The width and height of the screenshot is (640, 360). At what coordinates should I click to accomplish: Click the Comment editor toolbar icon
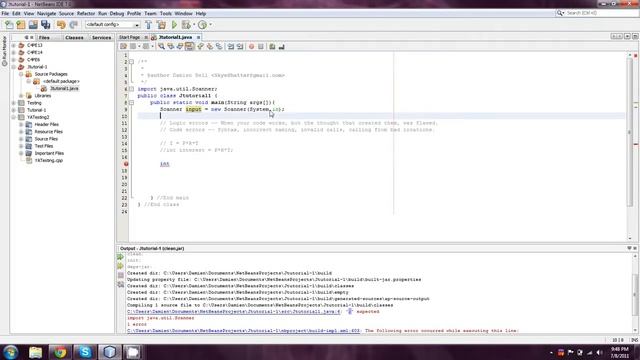[x=272, y=47]
